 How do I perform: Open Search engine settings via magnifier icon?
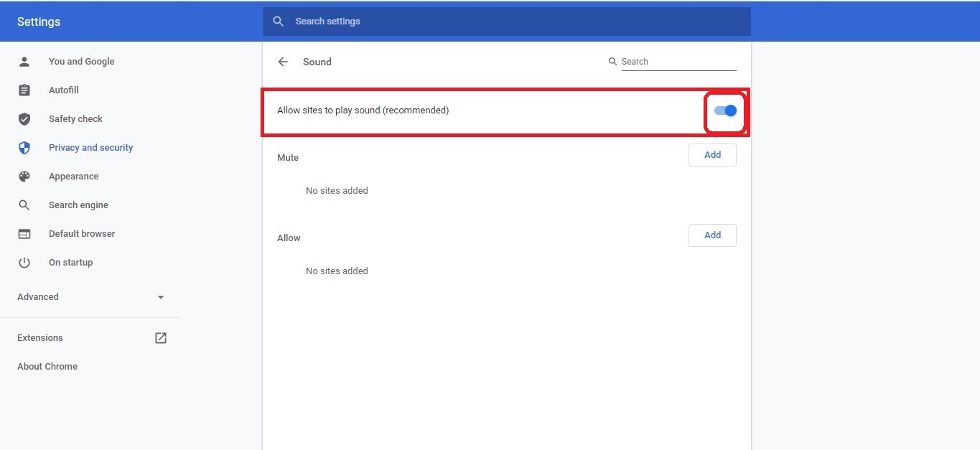24,205
